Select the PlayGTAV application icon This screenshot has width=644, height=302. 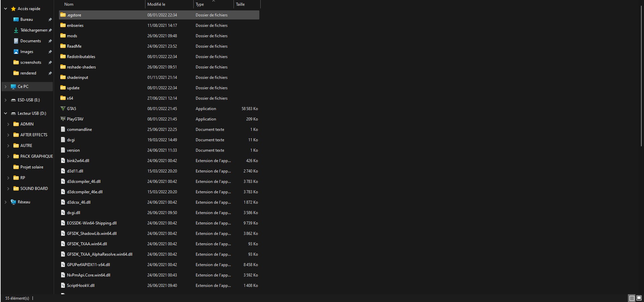click(x=63, y=119)
